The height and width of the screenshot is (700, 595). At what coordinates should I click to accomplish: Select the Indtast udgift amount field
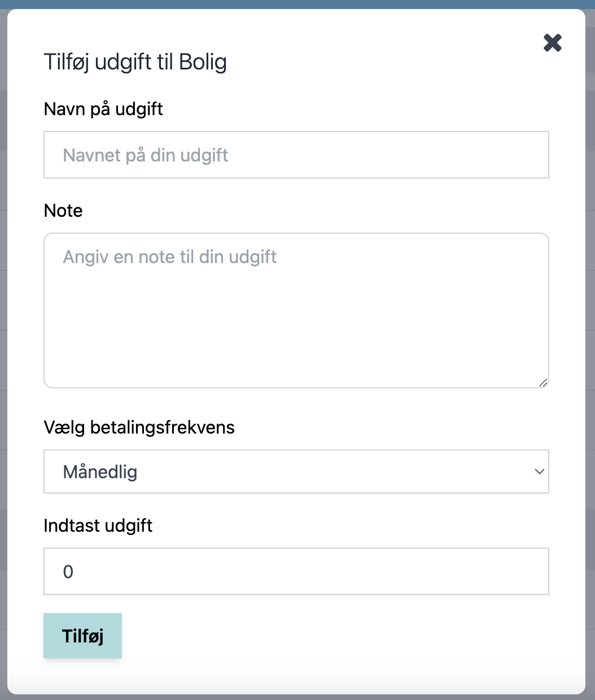coord(296,571)
